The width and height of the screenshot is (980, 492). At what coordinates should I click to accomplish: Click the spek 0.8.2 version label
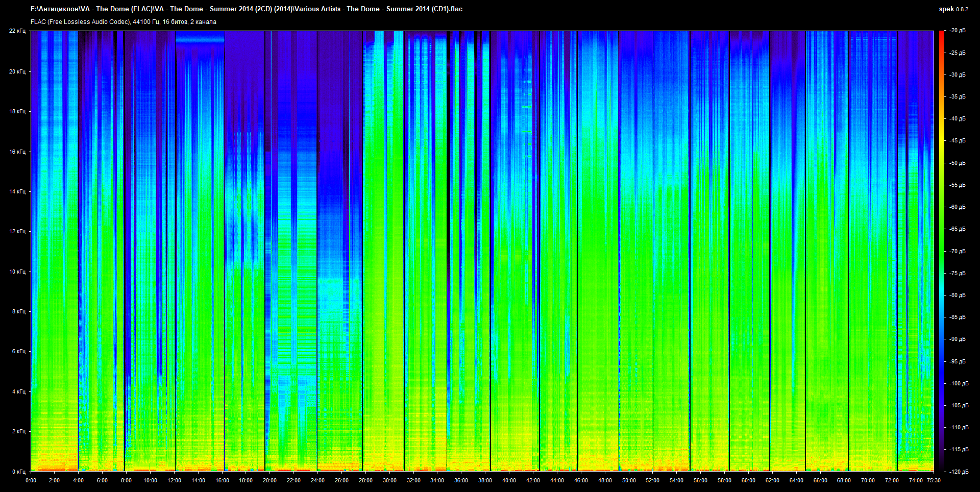coord(953,9)
